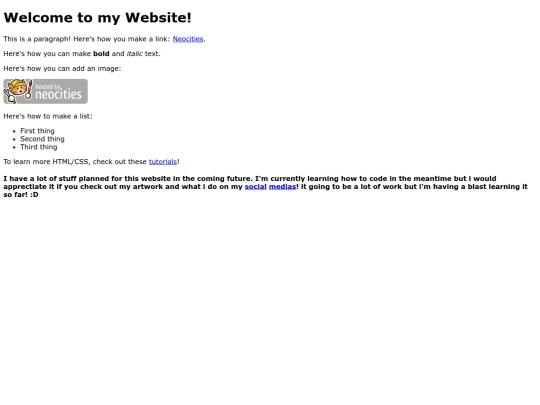The image size is (540, 405).
Task: Select the "First thing" list item
Action: pos(37,131)
